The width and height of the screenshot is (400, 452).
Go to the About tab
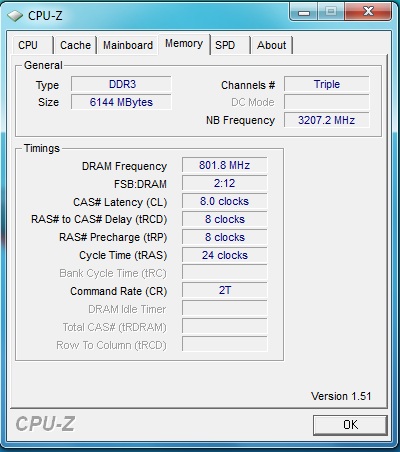(272, 45)
